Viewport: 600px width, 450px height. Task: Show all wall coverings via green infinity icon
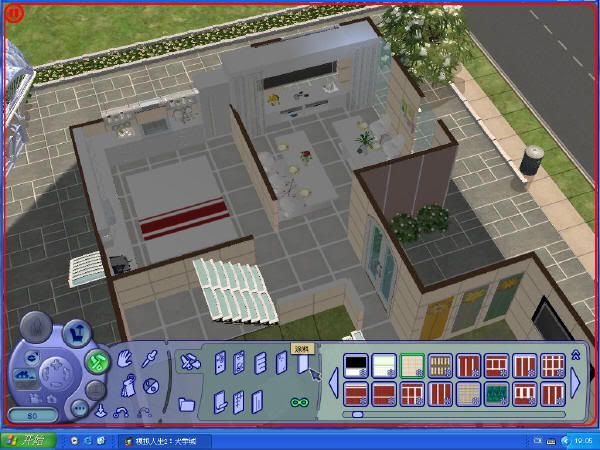click(300, 402)
